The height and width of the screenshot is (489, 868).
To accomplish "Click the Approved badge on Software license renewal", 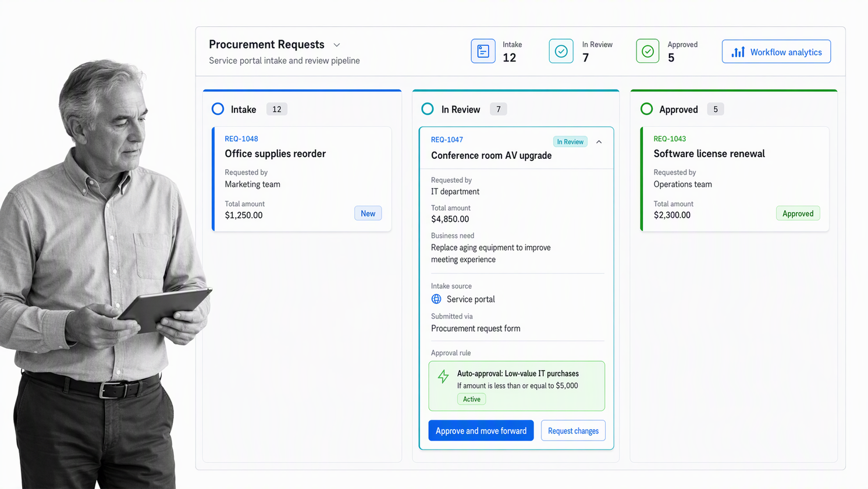I will coord(798,213).
